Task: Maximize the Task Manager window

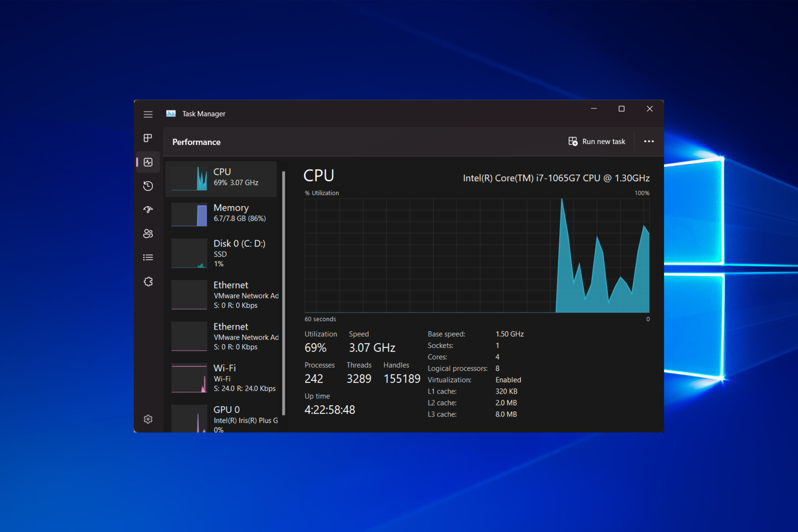Action: point(621,109)
